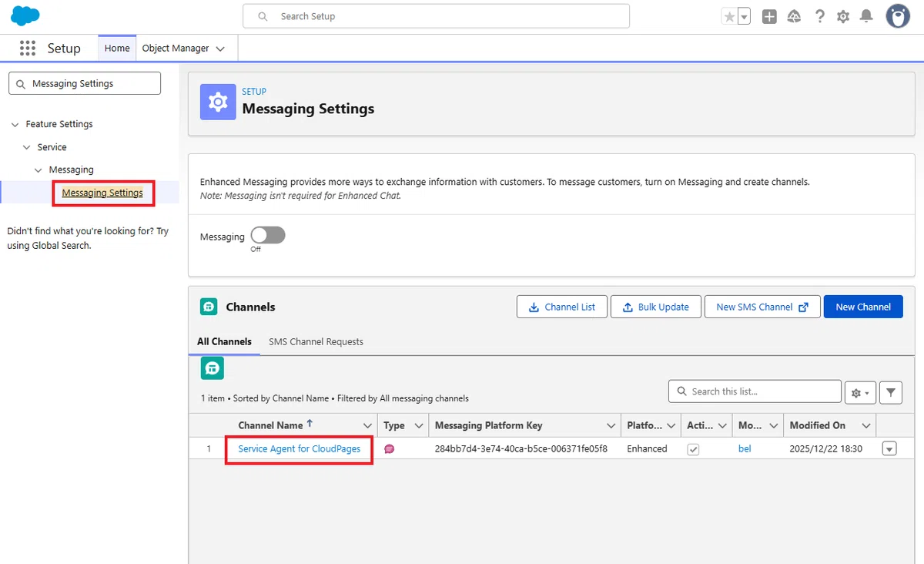Image resolution: width=924 pixels, height=564 pixels.
Task: Click the Bulk Update button
Action: tap(656, 307)
